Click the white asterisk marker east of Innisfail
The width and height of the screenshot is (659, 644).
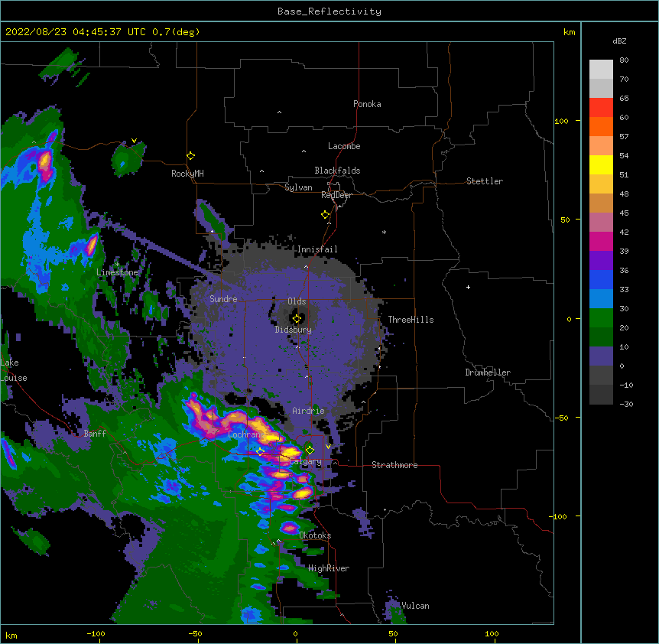coord(384,232)
